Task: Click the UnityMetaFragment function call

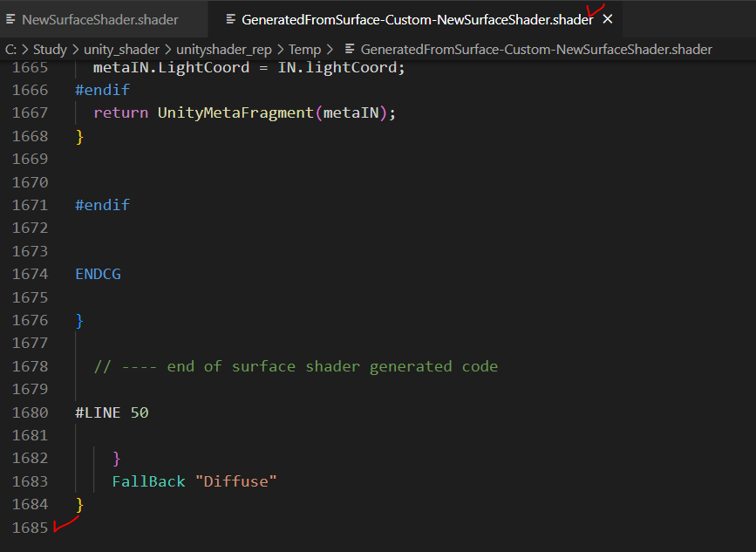Action: pyautogui.click(x=235, y=112)
